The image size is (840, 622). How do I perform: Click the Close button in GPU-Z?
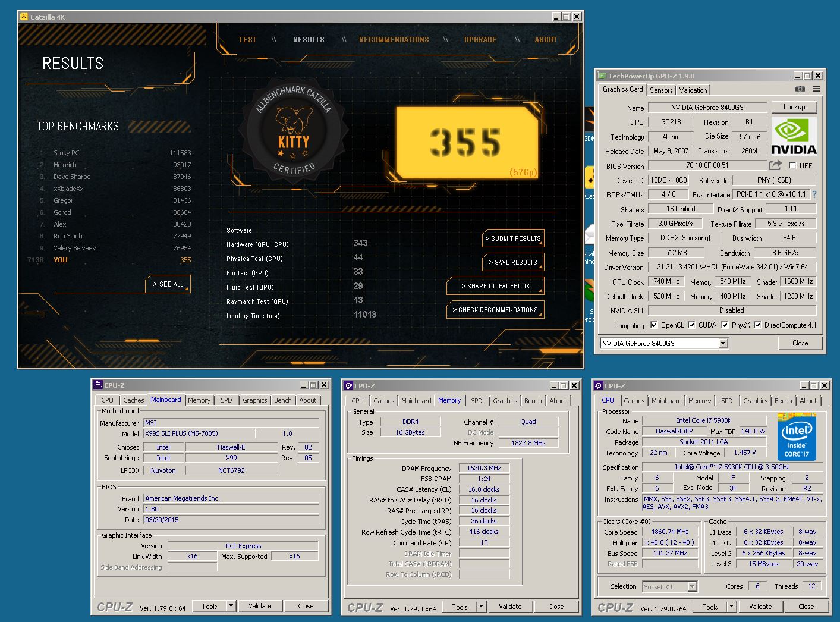click(x=800, y=343)
